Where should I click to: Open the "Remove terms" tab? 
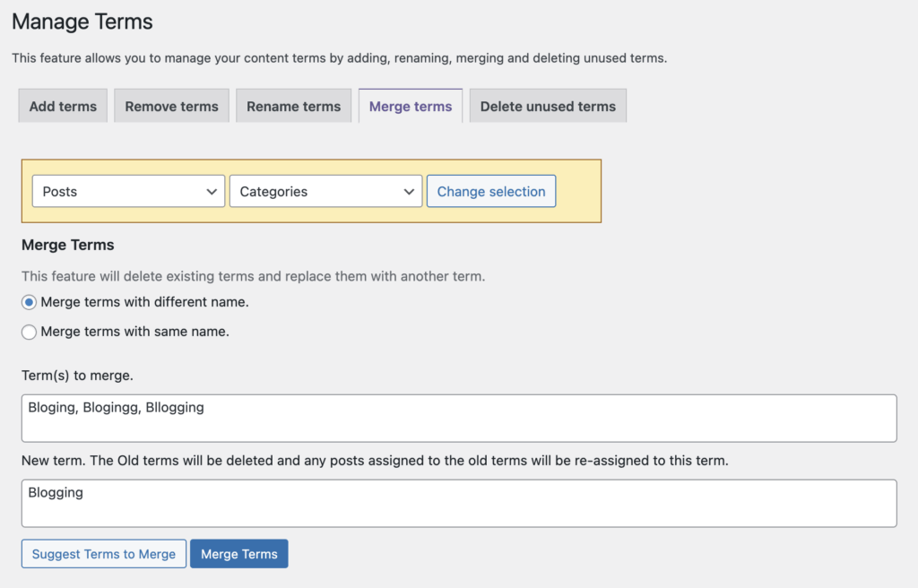click(171, 105)
